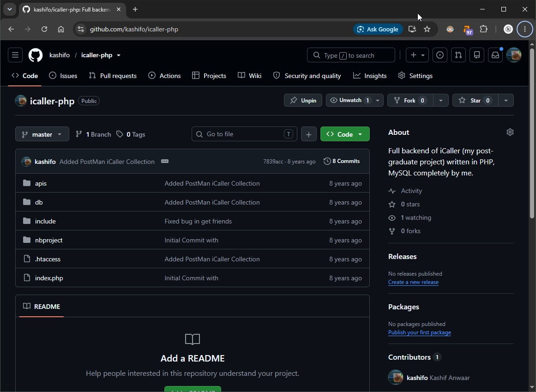Open the 7839acc commit hash
Screen dimensions: 536x392
pos(273,162)
